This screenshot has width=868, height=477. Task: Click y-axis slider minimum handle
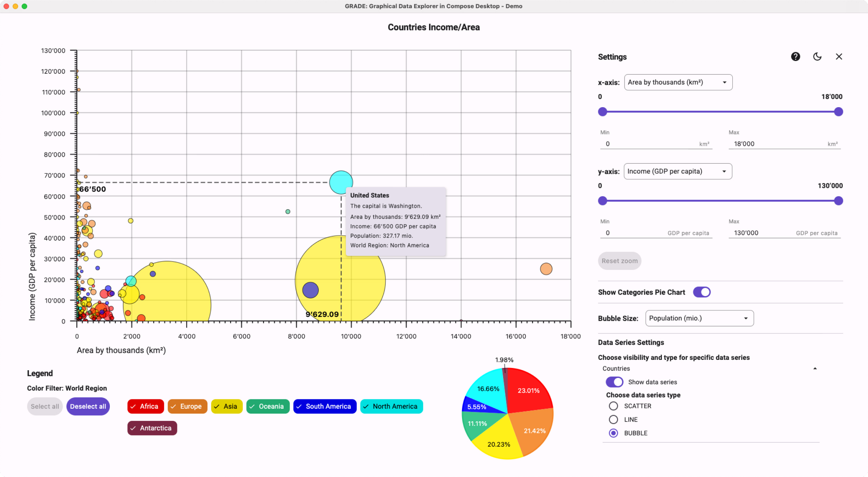coord(603,201)
